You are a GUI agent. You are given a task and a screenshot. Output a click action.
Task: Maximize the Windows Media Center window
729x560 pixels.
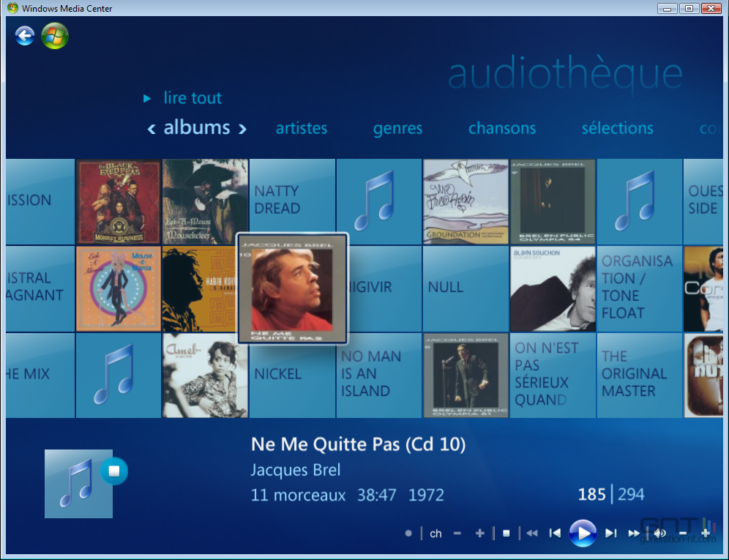pos(689,8)
